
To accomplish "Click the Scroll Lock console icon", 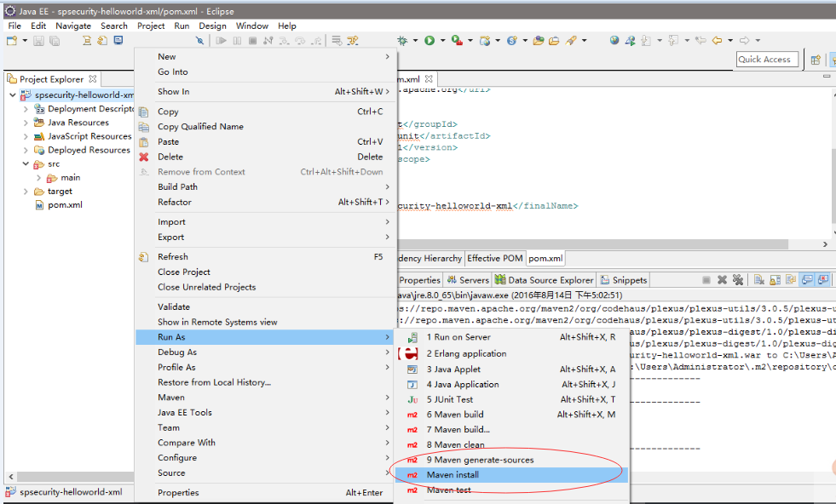I will click(775, 280).
